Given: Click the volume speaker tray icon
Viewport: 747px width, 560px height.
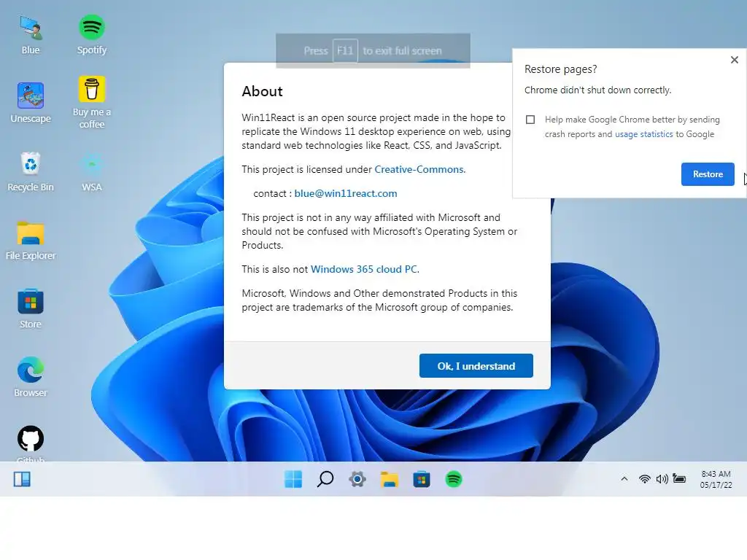Looking at the screenshot, I should (x=662, y=479).
